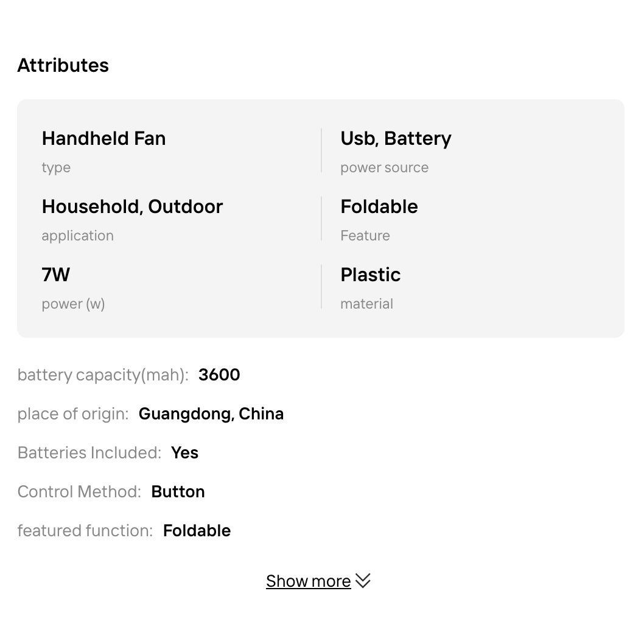Viewport: 644px width, 644px height.
Task: Click the Attributes section heading
Action: [x=63, y=65]
